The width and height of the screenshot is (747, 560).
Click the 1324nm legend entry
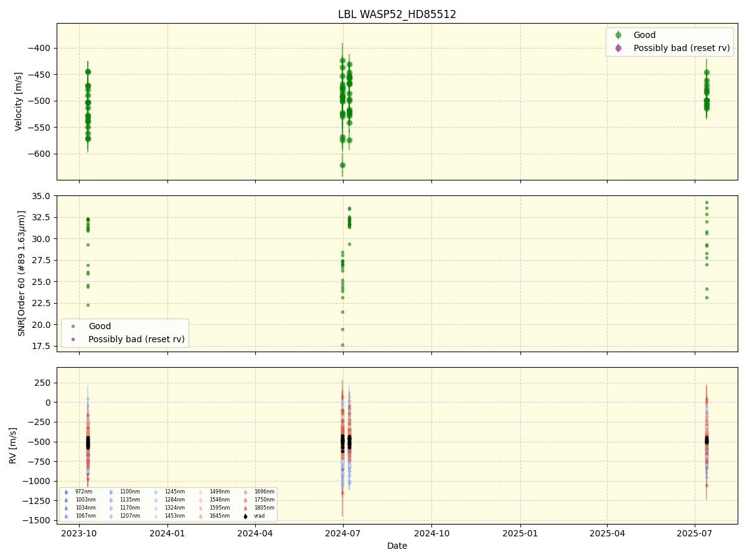pos(169,508)
